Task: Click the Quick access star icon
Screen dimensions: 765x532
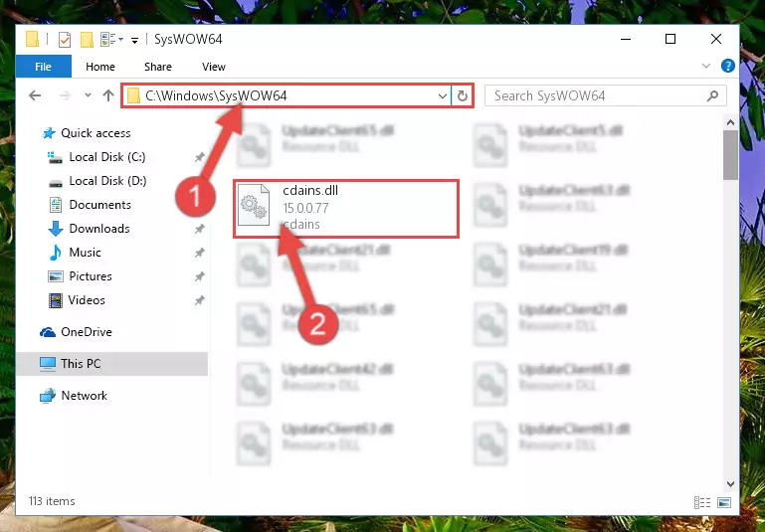Action: pos(49,133)
